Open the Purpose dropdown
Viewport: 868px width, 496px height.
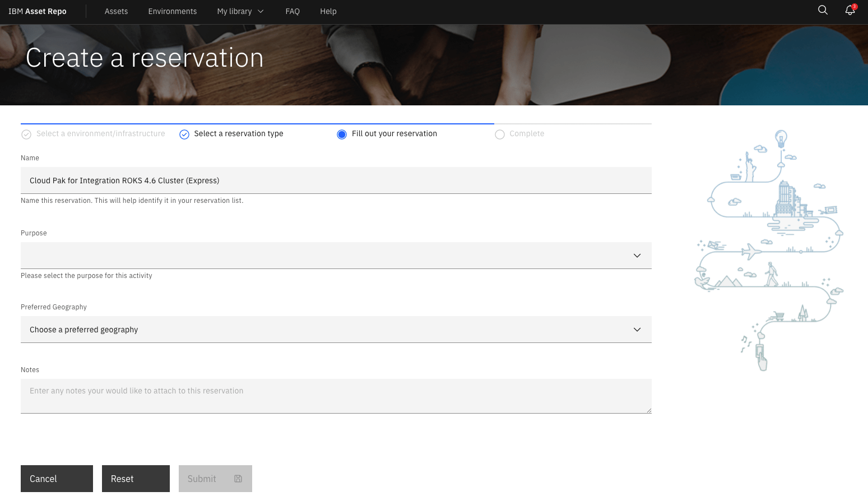(336, 255)
